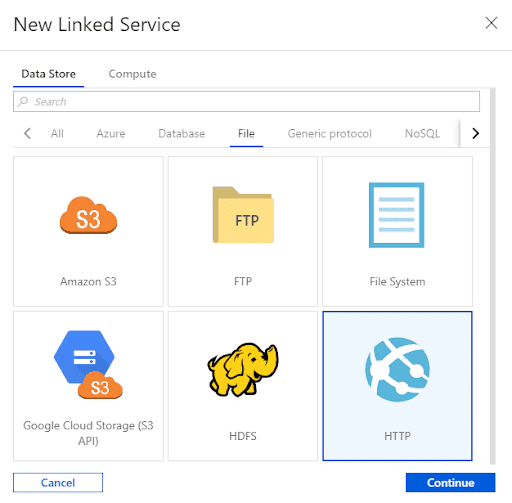Click the Google Cloud Storage (S3 API) label
This screenshot has height=503, width=512.
88,433
